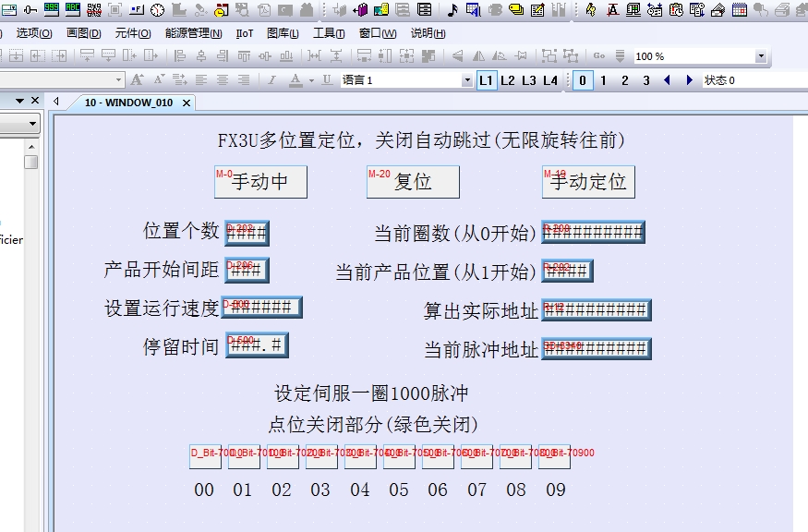Open the 工具(T) menu

(x=329, y=33)
